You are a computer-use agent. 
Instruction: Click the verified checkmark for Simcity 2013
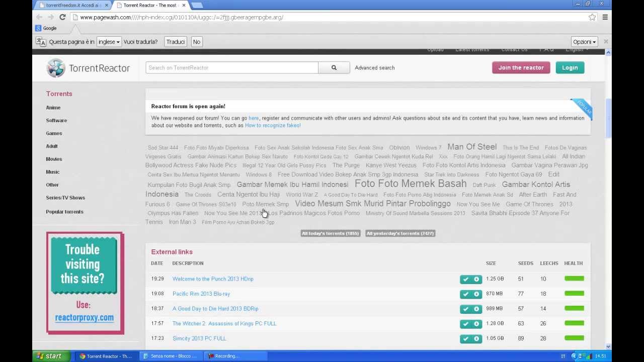(x=465, y=338)
